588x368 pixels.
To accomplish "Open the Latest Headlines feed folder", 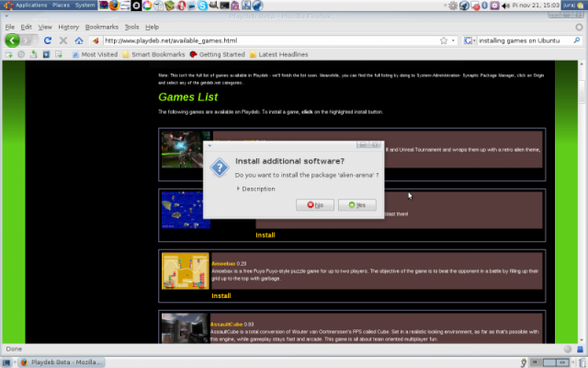I will [x=279, y=54].
